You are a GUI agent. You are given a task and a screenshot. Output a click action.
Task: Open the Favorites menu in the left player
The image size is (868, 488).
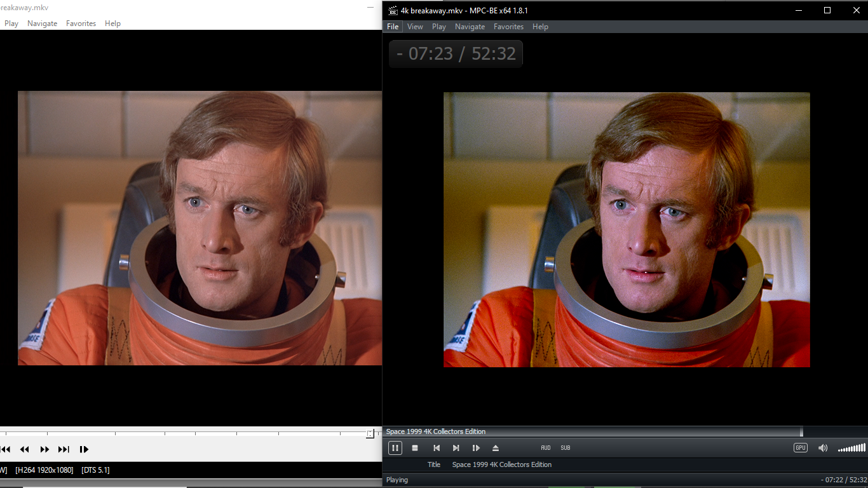81,24
